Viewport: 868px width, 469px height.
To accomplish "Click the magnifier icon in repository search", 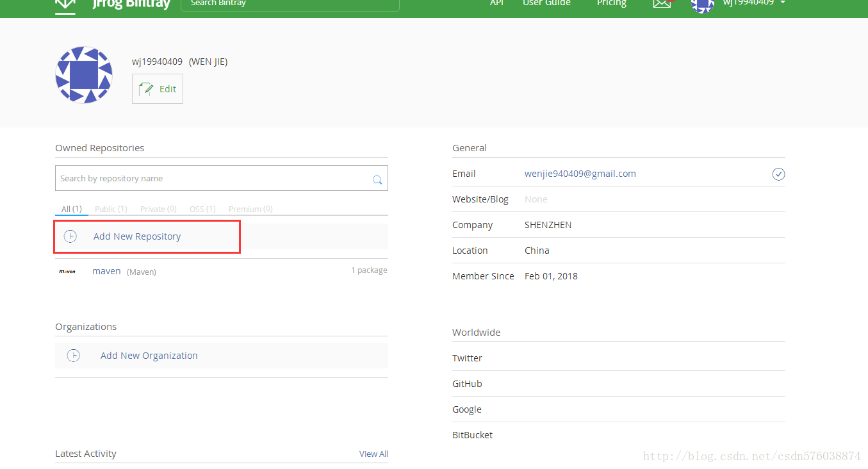I will click(377, 180).
